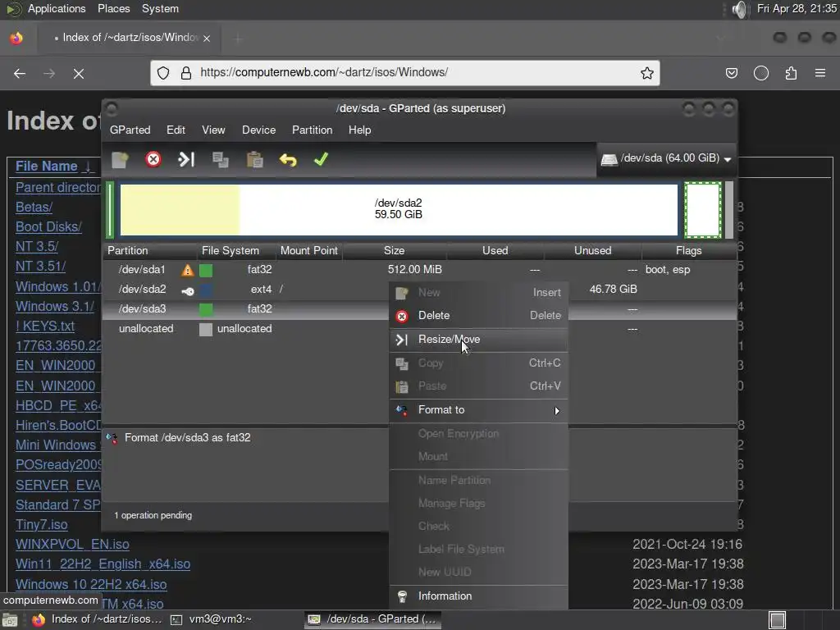Image resolution: width=840 pixels, height=630 pixels.
Task: Click the /dev/sda2 59.50 GiB graphical block
Action: pos(399,209)
